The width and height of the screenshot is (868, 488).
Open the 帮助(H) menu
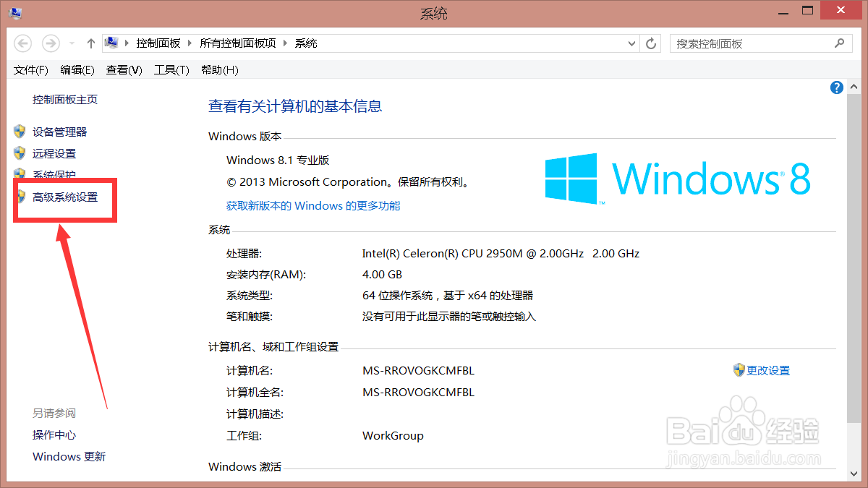click(220, 70)
